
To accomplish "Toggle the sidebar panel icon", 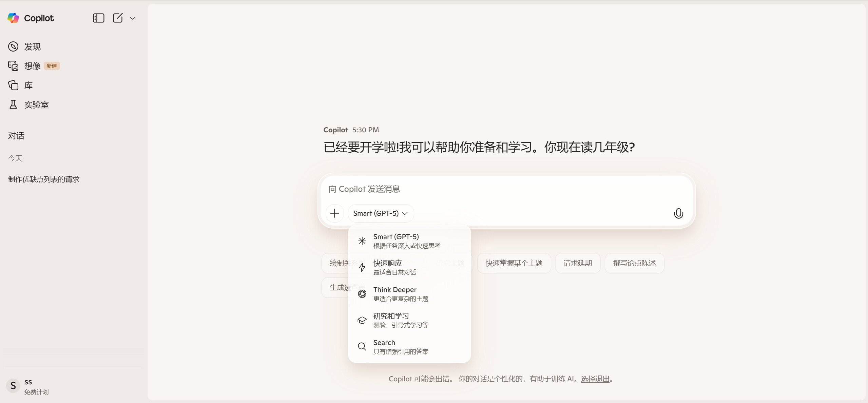I will [x=98, y=18].
